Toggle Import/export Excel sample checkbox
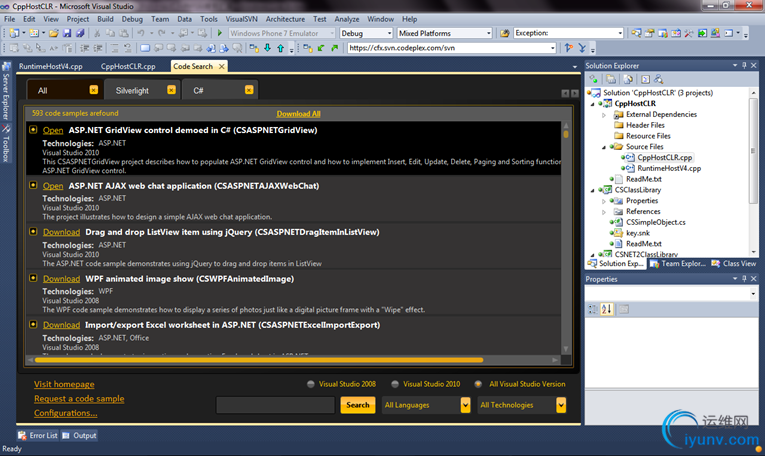The image size is (765, 456). click(33, 324)
